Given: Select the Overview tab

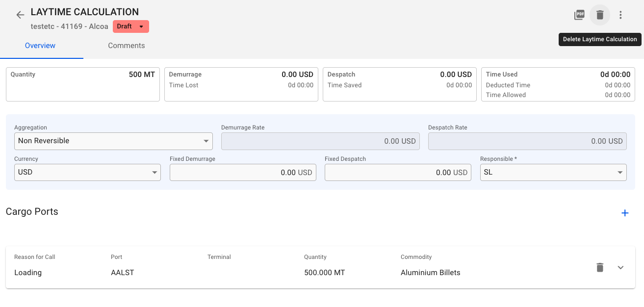Looking at the screenshot, I should 39,46.
